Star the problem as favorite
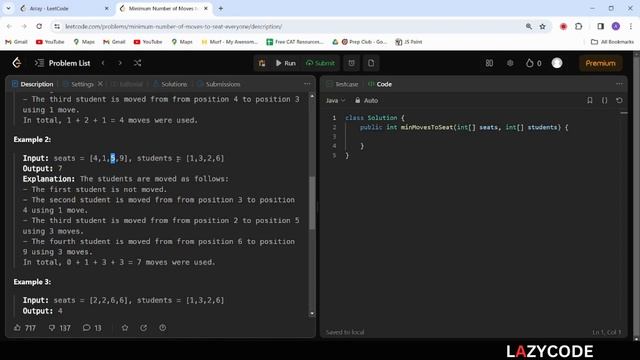The width and height of the screenshot is (640, 360). coord(125,328)
